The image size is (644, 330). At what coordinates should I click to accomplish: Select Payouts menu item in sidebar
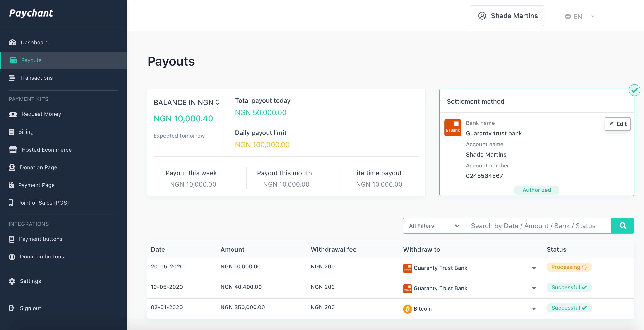31,60
